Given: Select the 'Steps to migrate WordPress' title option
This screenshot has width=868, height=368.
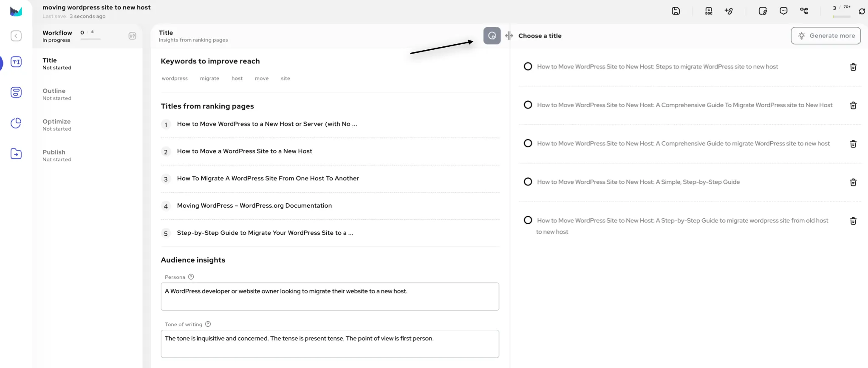Looking at the screenshot, I should pos(528,67).
